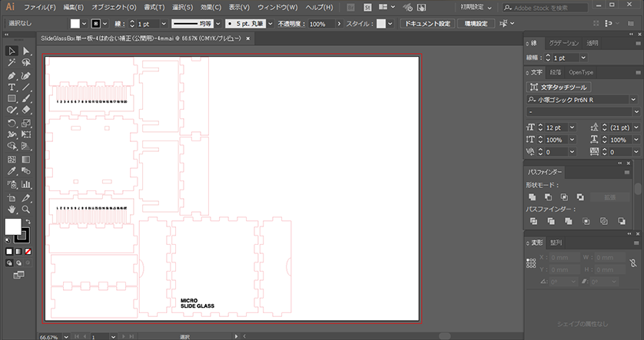Screen dimensions: 644x340
Task: Open the 小塚ゴシック Pr6N R font dropdown
Action: pyautogui.click(x=634, y=100)
